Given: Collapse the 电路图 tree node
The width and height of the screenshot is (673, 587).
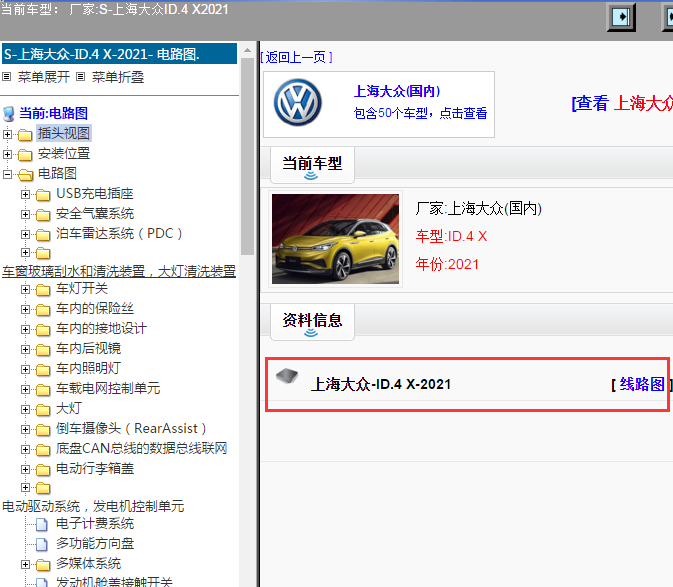Looking at the screenshot, I should tap(7, 174).
